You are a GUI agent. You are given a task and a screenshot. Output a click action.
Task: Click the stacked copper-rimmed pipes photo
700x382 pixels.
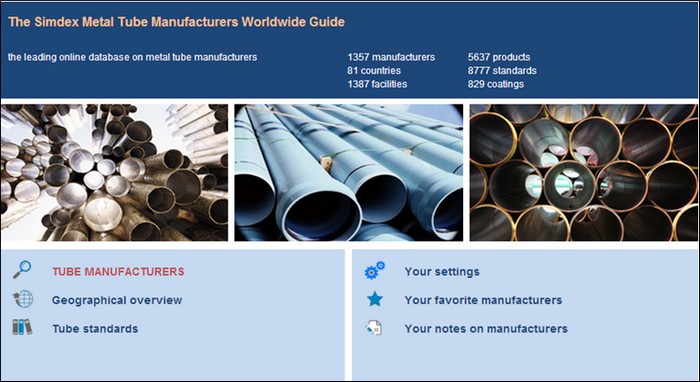click(x=583, y=173)
